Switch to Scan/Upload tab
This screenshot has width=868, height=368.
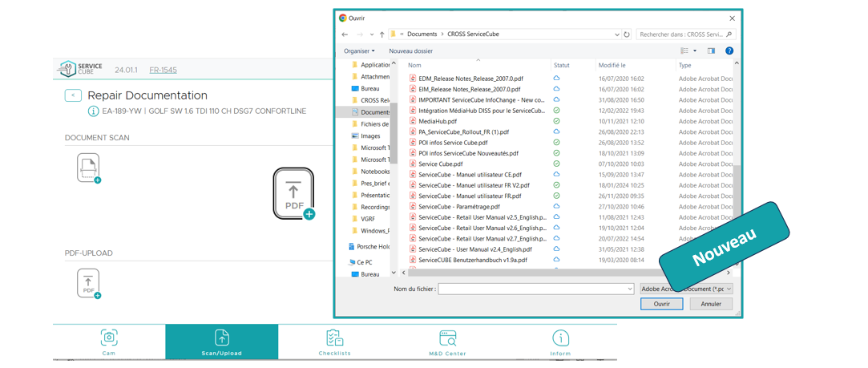pos(221,342)
